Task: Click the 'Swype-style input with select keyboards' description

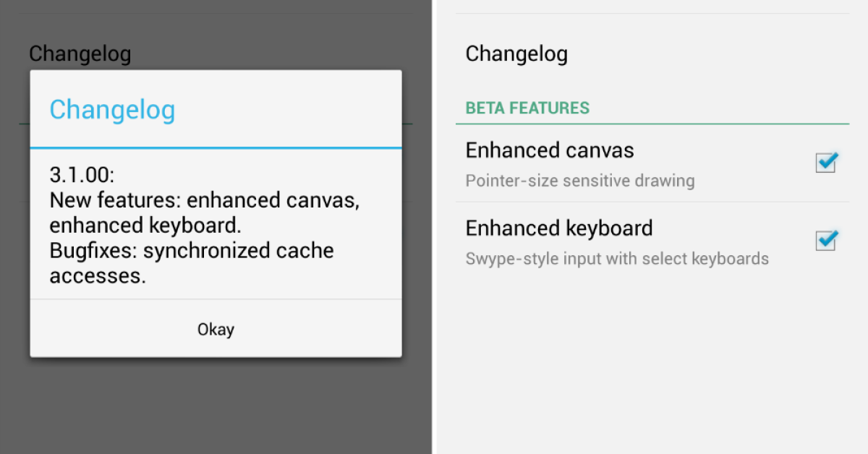Action: (x=617, y=258)
